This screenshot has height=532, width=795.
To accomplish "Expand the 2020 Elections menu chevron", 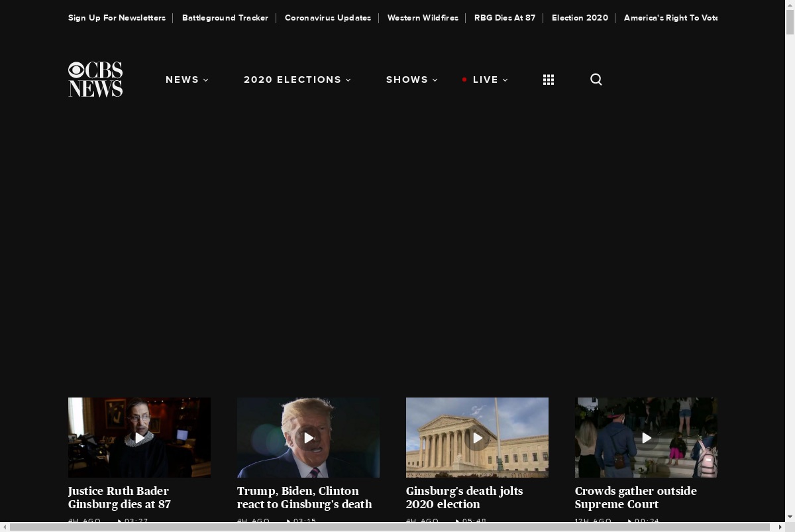I will click(x=348, y=80).
